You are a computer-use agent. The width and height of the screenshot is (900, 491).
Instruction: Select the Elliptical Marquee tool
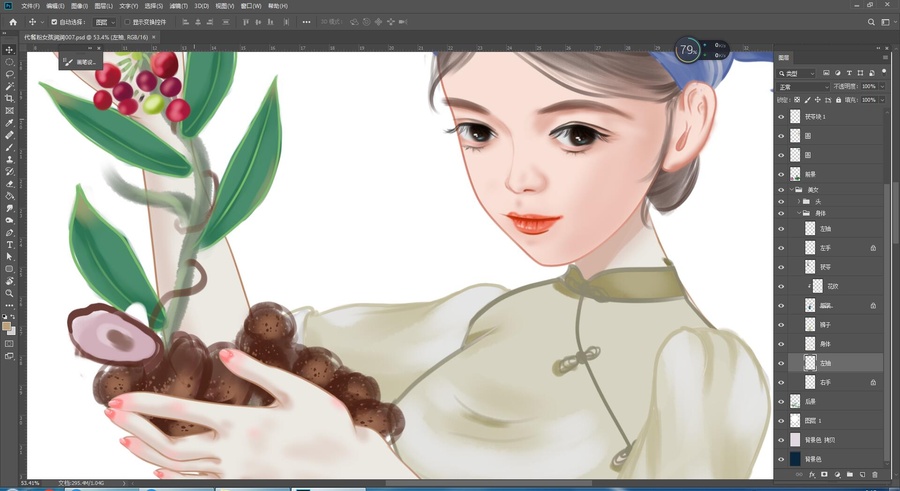pos(9,62)
